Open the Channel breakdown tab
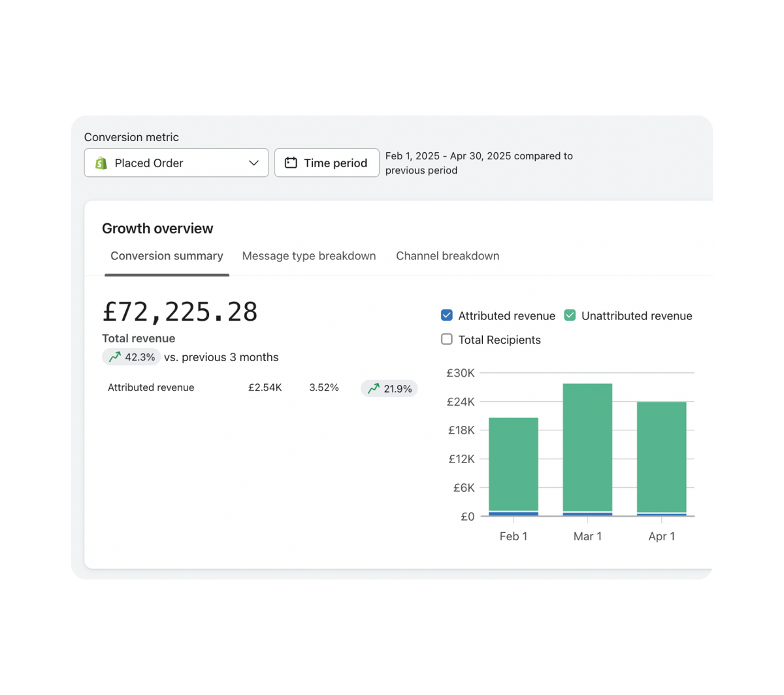Viewport: 784px width, 695px height. [447, 255]
